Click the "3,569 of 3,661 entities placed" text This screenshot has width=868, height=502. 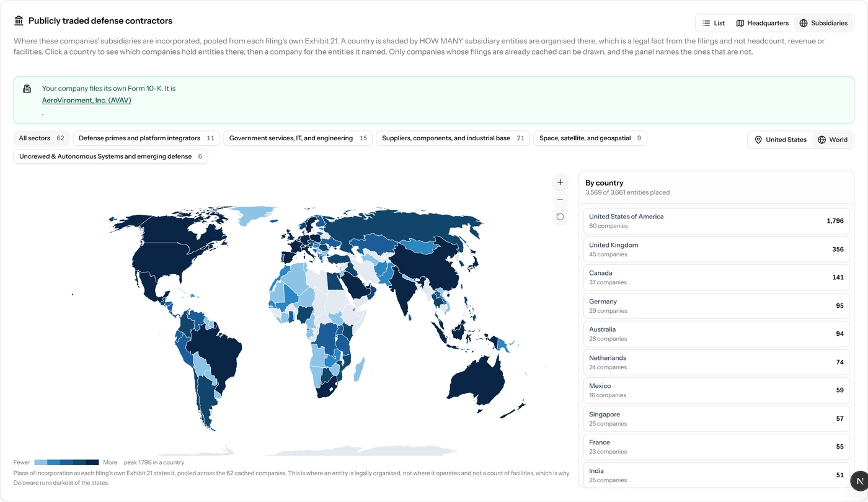point(627,192)
